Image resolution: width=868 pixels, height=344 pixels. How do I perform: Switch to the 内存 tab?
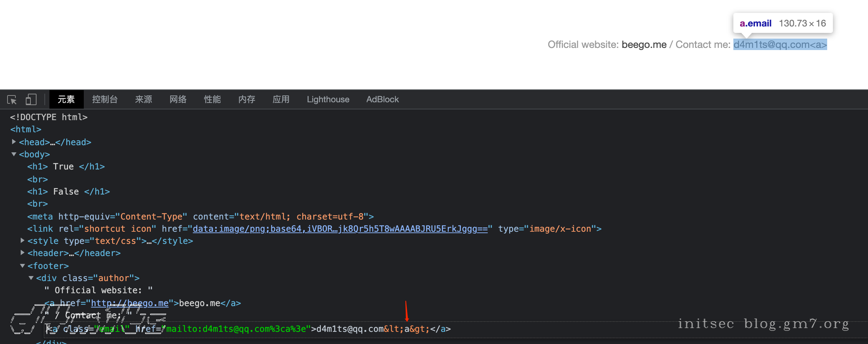[247, 99]
